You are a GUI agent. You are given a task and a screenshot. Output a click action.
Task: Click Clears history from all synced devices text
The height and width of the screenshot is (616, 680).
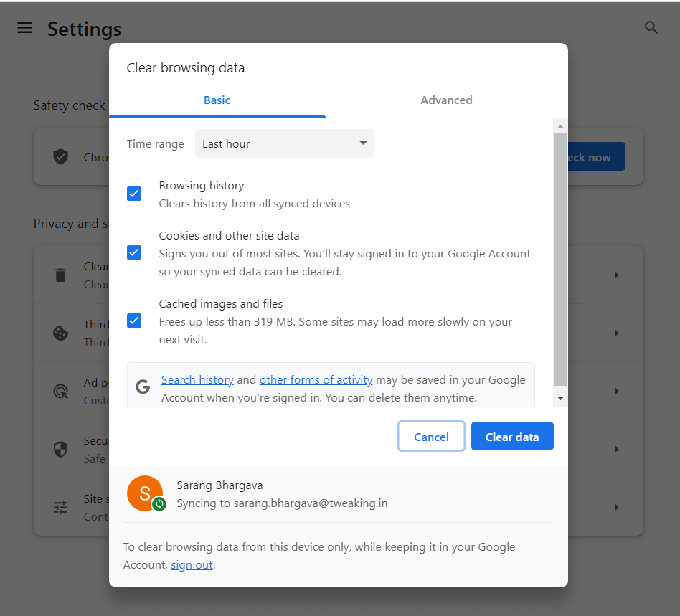254,204
